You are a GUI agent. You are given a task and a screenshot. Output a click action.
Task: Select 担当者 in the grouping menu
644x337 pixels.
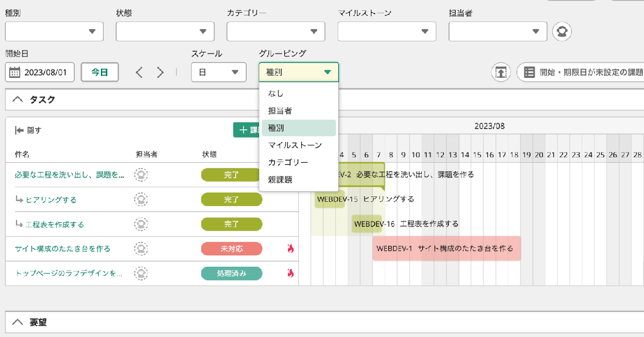(280, 111)
